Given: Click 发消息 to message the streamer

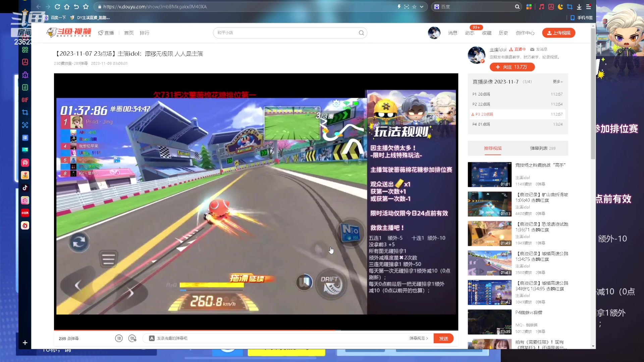Looking at the screenshot, I should pyautogui.click(x=538, y=49).
